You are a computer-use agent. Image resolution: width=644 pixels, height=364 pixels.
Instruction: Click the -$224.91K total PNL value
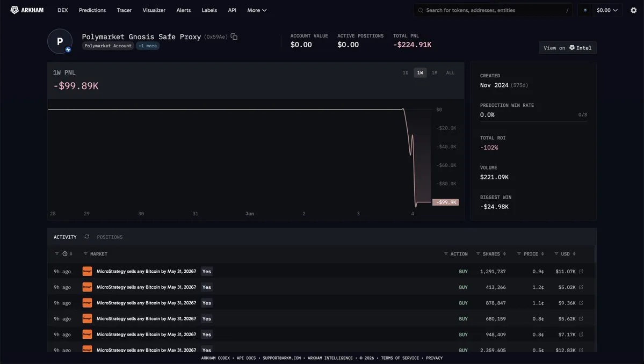tap(413, 45)
